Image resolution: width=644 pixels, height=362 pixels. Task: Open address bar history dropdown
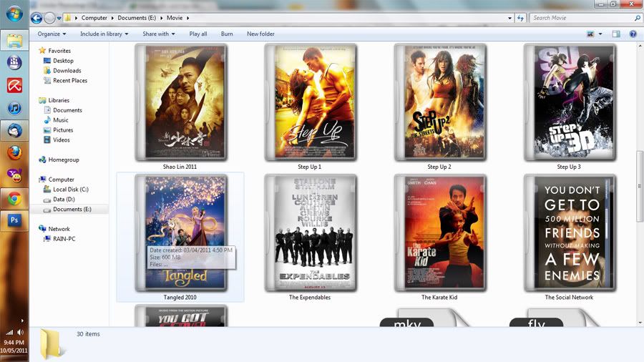[x=509, y=18]
